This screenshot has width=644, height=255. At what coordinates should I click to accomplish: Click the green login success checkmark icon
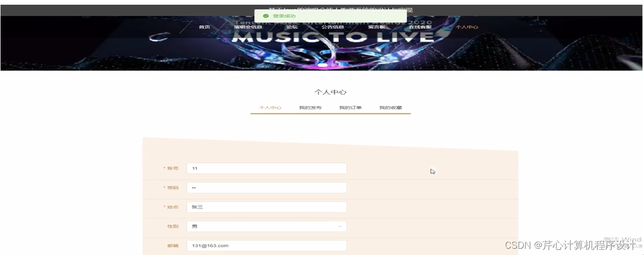(265, 16)
